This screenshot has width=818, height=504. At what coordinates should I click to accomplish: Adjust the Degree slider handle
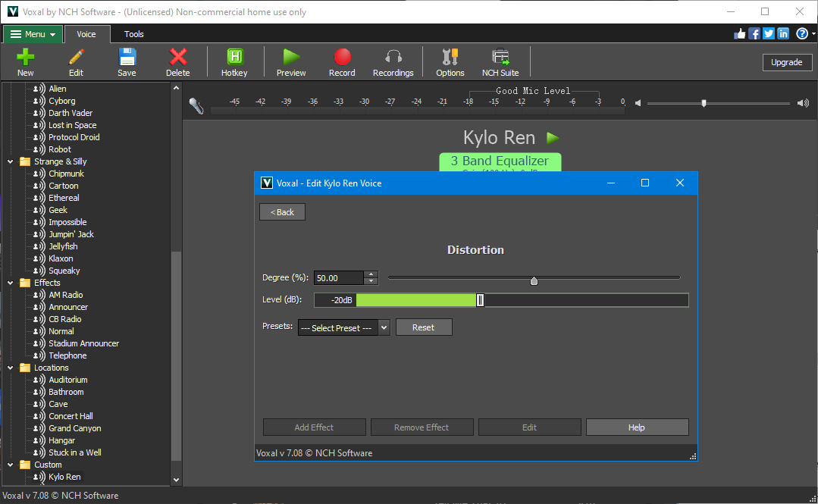[x=534, y=281]
